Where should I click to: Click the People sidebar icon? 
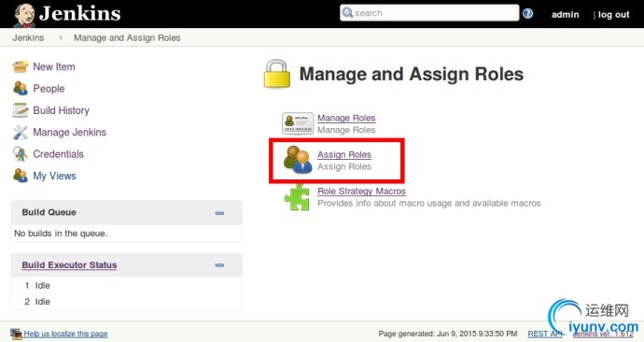[x=21, y=88]
